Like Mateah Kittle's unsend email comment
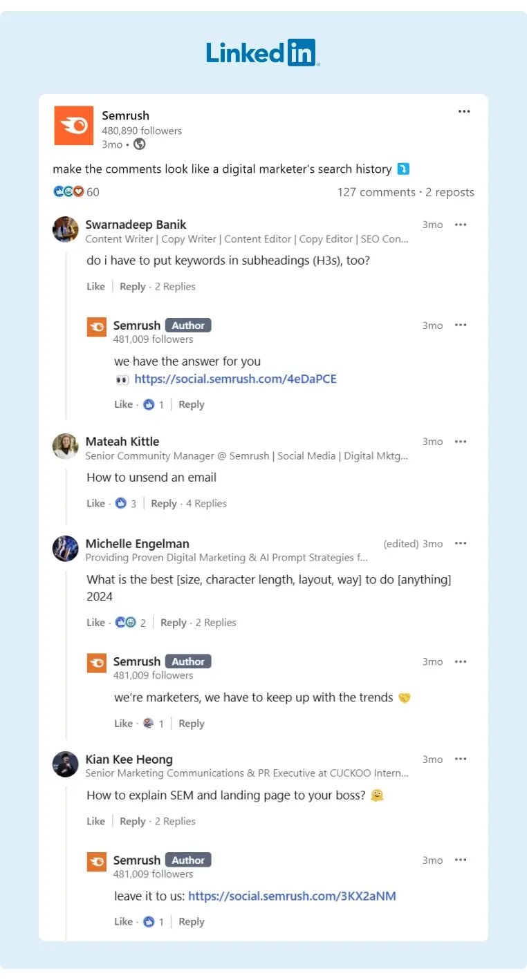 95,503
